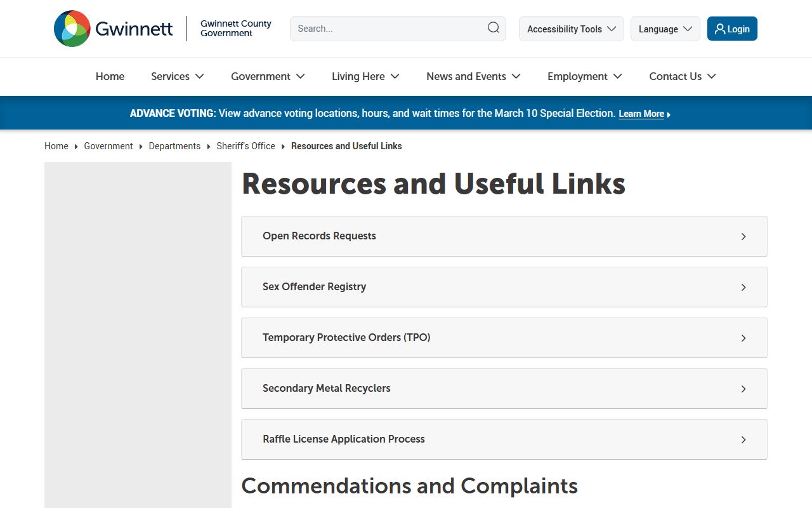Open the Services menu
Screen dimensions: 812x508
click(x=178, y=76)
